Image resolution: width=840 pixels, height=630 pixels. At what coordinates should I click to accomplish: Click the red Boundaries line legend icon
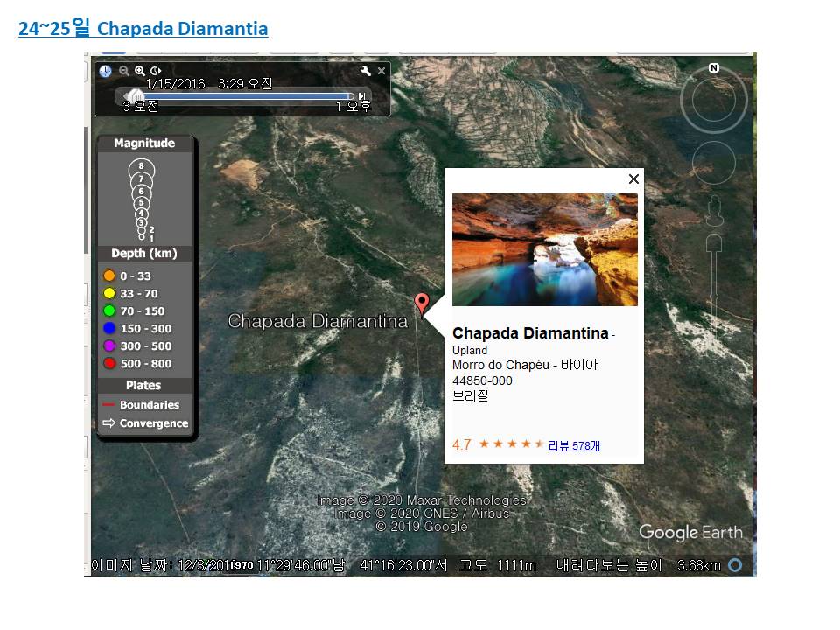click(108, 405)
